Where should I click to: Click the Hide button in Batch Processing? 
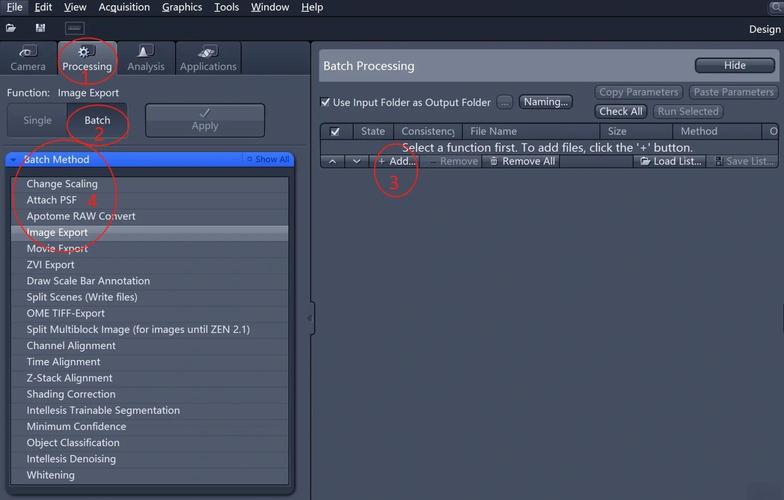tap(734, 65)
